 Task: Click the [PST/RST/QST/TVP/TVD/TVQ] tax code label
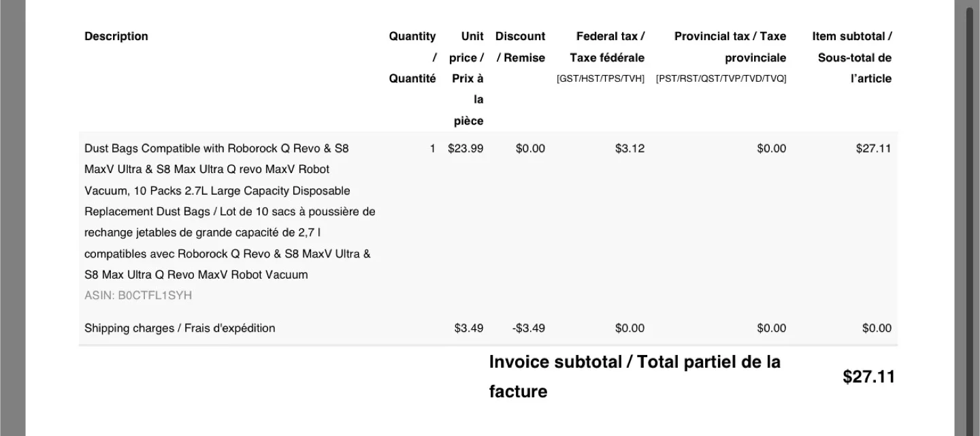(721, 79)
